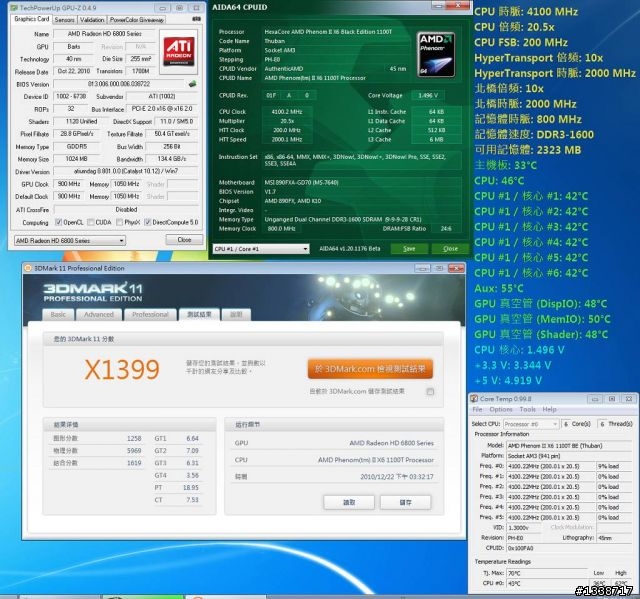The height and width of the screenshot is (599, 640).
Task: Select the Advanced tab in 3DMark 11
Action: [98, 315]
